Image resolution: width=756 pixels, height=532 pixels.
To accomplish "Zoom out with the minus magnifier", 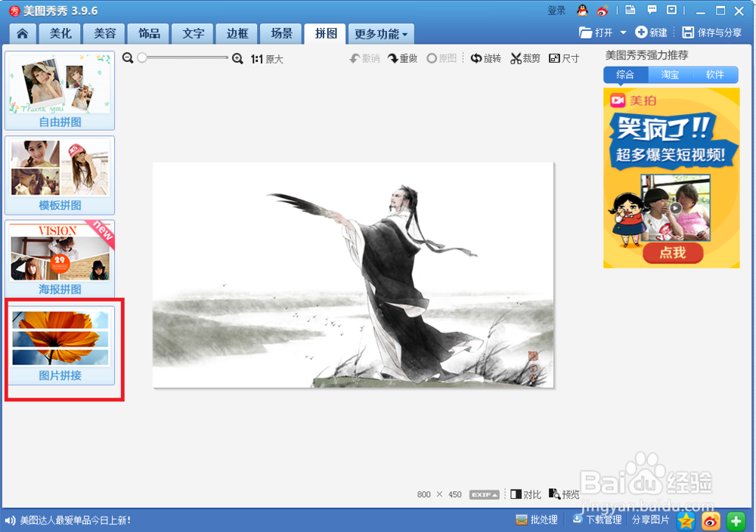I will 128,58.
